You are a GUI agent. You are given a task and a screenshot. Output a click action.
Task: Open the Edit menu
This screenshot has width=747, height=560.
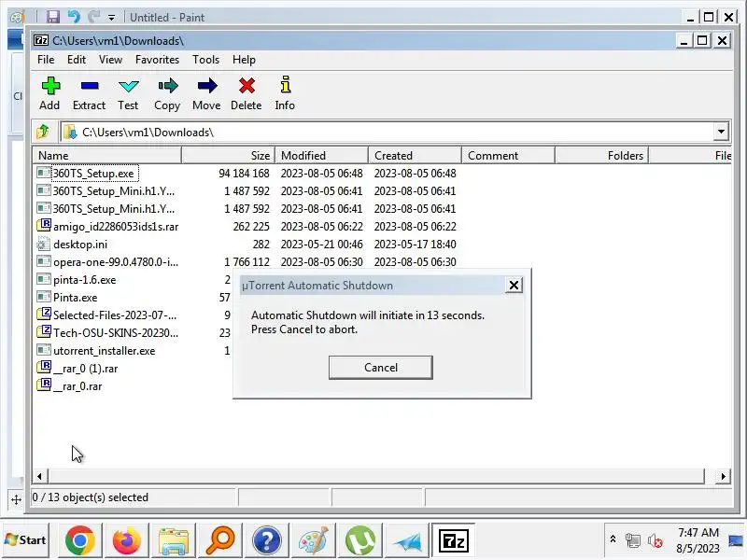point(77,60)
